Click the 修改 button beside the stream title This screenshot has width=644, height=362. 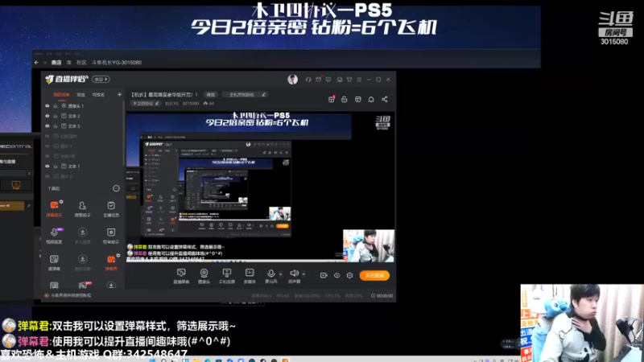tap(211, 94)
